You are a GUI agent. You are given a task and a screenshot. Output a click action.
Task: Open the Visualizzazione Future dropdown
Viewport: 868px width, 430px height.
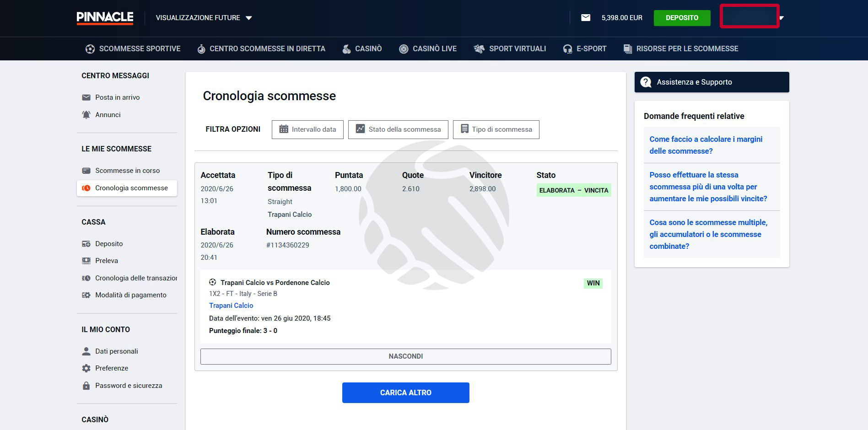[x=204, y=18]
